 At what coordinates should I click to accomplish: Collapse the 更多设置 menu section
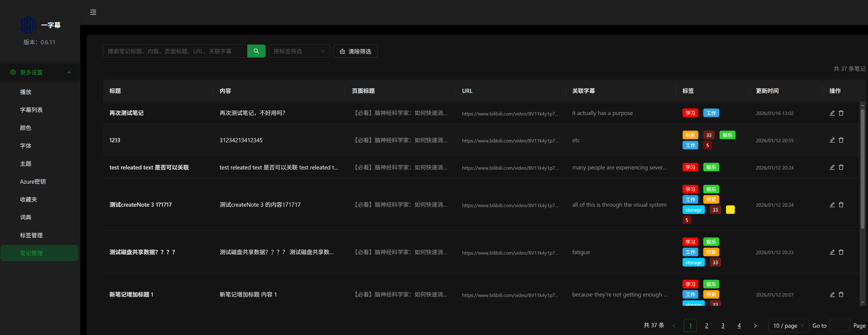click(x=69, y=72)
